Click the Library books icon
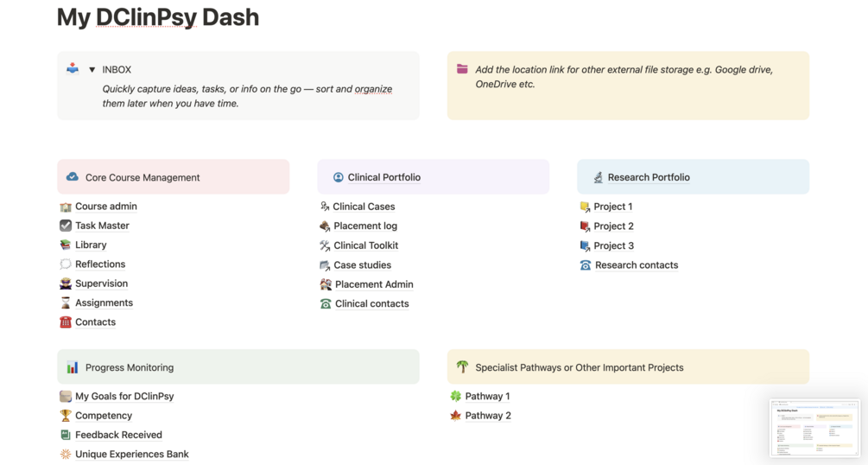868x465 pixels. [66, 245]
